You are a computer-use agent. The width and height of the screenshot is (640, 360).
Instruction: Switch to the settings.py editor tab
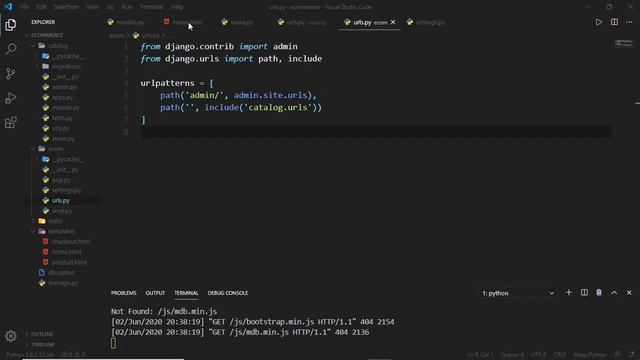430,22
